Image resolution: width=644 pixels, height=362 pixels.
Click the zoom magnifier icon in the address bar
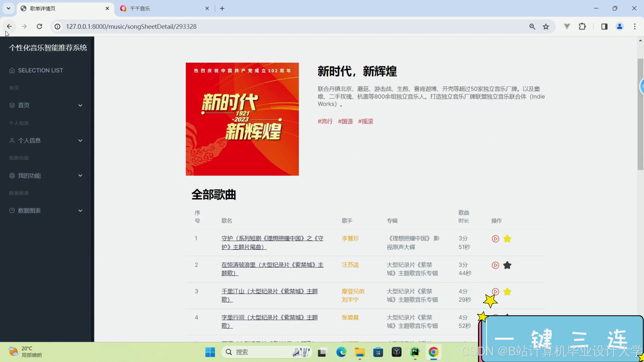532,26
